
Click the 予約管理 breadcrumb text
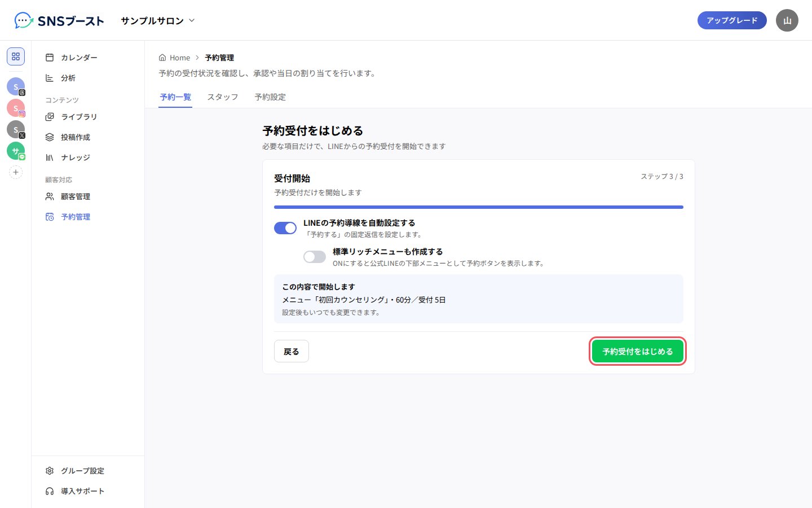pyautogui.click(x=219, y=58)
